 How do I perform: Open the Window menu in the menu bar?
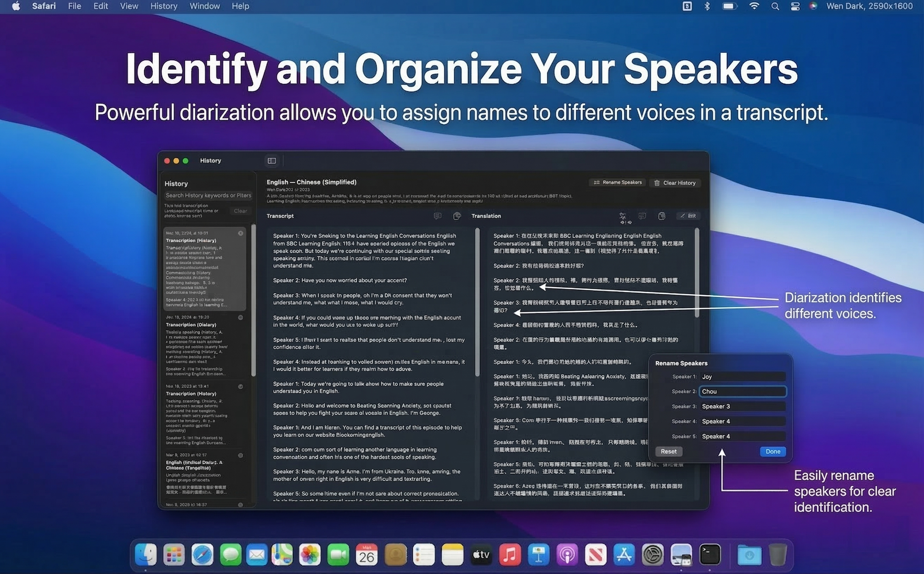205,6
